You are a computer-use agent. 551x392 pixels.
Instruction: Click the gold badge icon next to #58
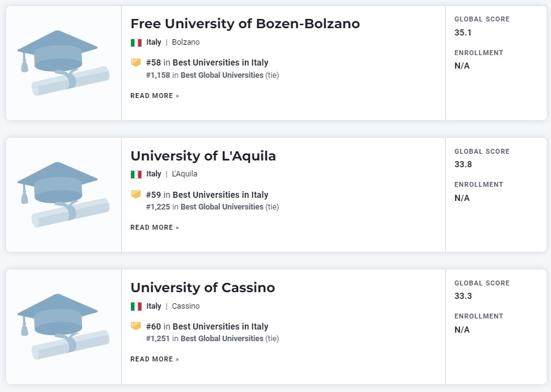(x=136, y=62)
